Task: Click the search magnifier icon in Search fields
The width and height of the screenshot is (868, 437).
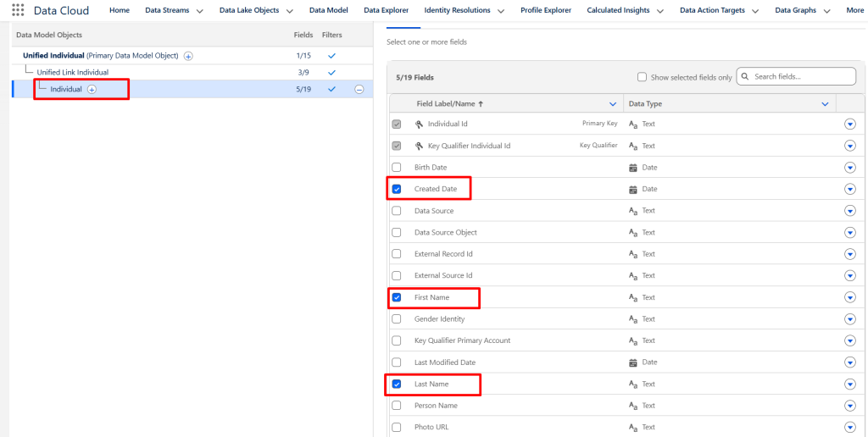Action: tap(745, 76)
